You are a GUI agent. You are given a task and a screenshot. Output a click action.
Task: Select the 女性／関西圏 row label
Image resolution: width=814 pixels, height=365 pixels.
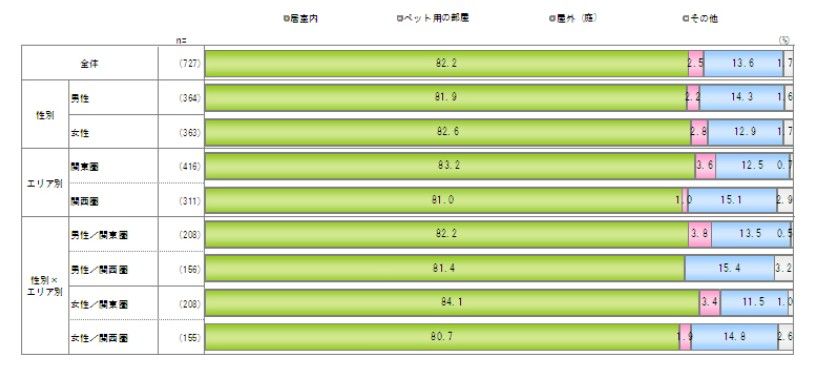pyautogui.click(x=99, y=338)
